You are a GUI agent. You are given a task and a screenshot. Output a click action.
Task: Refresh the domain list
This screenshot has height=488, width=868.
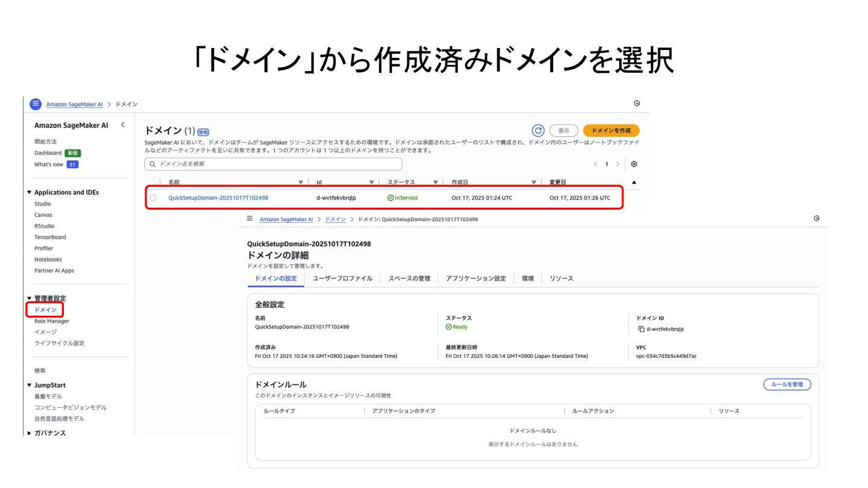[538, 130]
